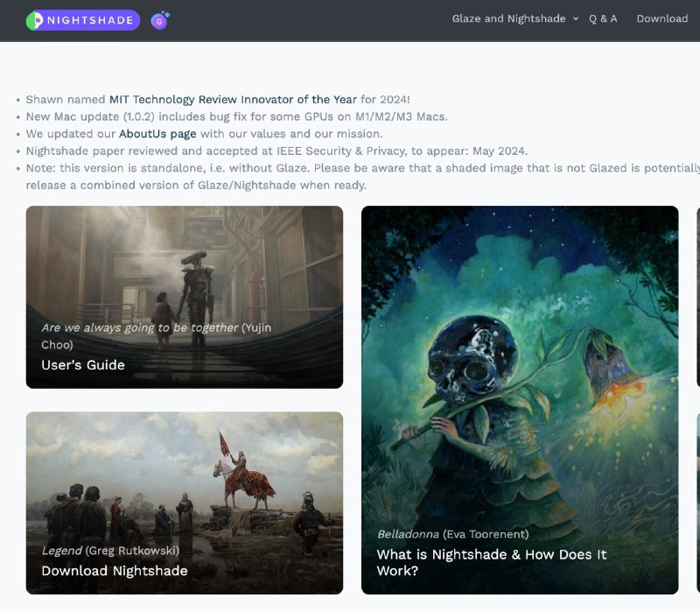The image size is (700, 612).
Task: Follow the AboutUs page link
Action: (157, 134)
